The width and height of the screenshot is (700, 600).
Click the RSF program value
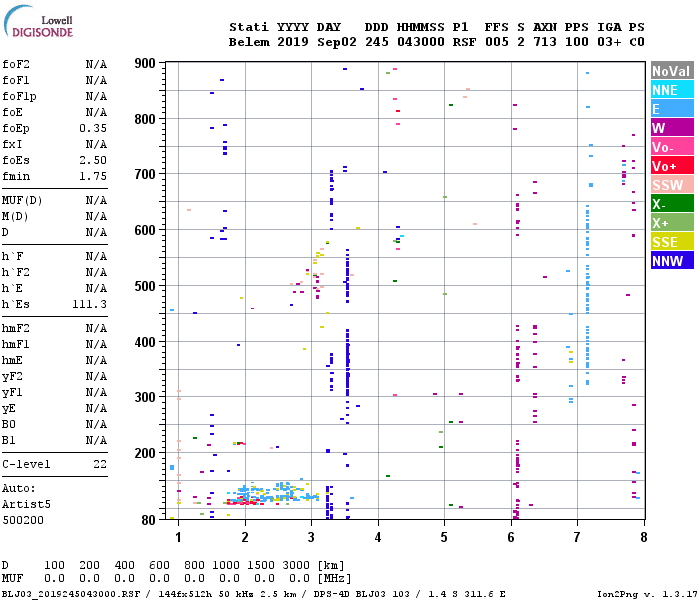point(464,42)
